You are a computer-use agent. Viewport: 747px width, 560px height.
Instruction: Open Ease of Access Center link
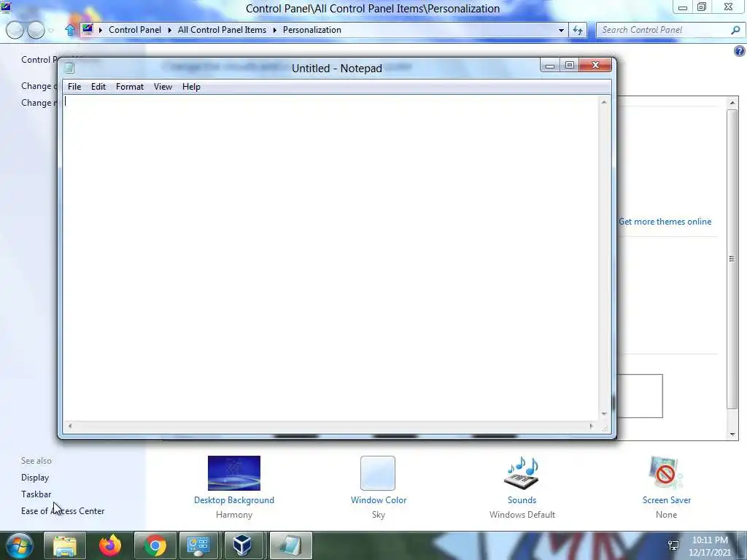point(63,511)
